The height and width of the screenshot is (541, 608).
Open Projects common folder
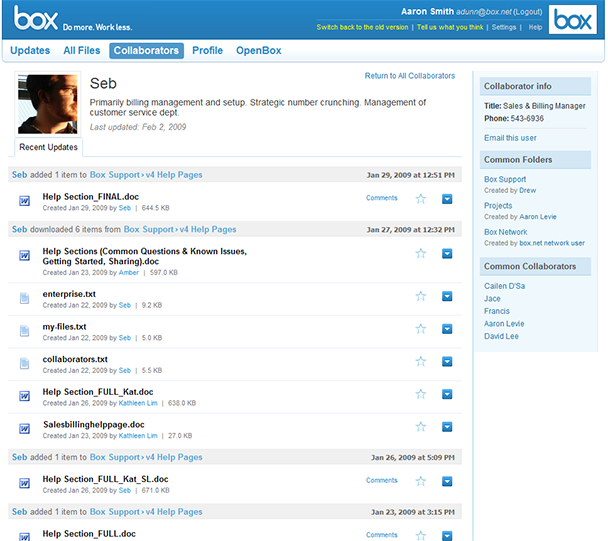(498, 206)
